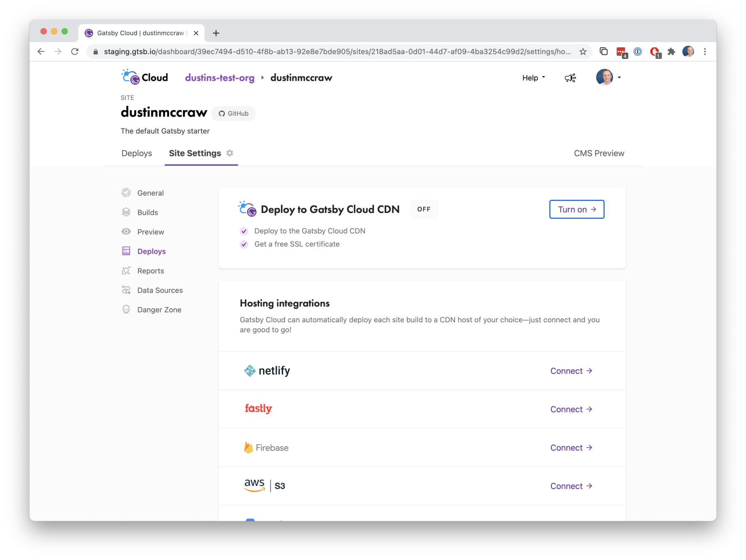This screenshot has height=560, width=746.
Task: Click the 1Password extension icon
Action: pyautogui.click(x=638, y=51)
